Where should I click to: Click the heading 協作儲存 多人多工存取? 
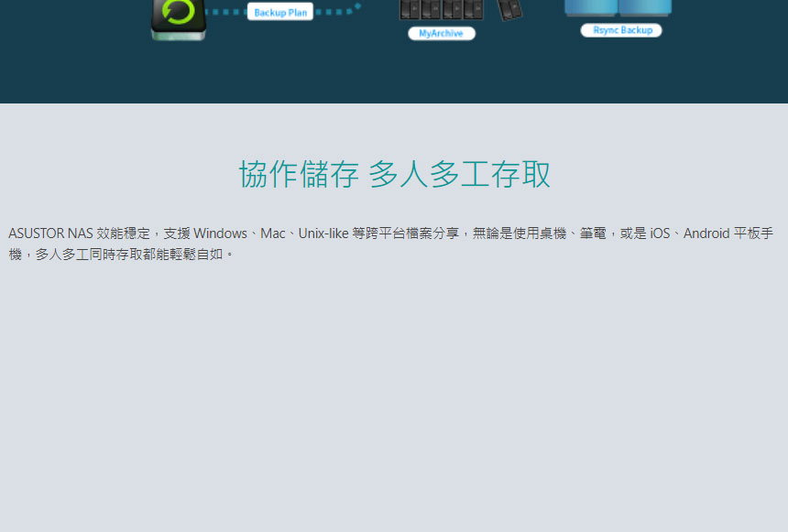click(395, 174)
